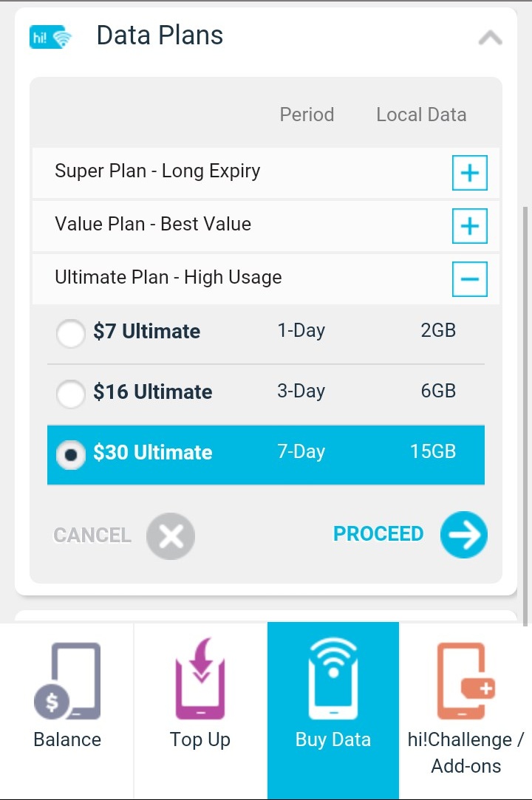The image size is (532, 800).
Task: Click the Balance phone icon
Action: [x=67, y=680]
